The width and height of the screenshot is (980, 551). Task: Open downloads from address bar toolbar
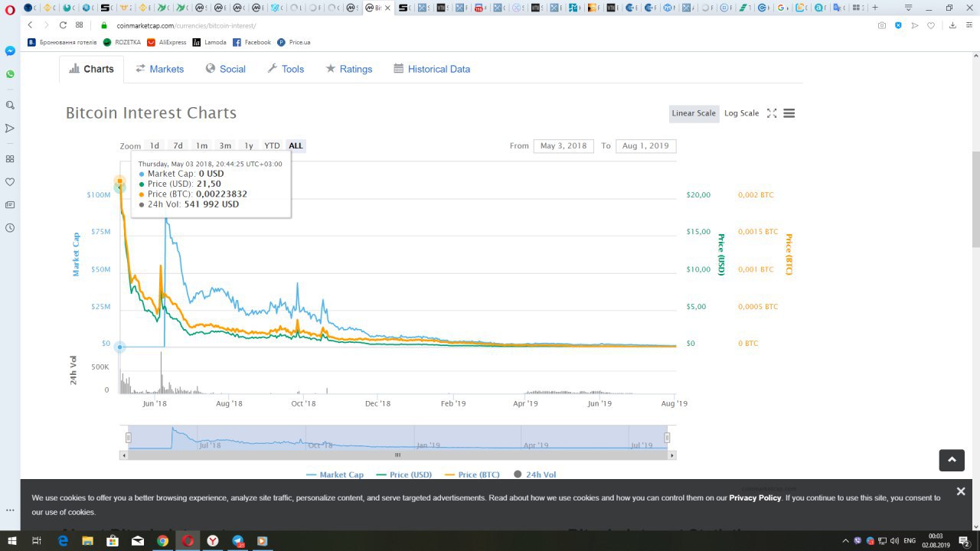click(952, 25)
